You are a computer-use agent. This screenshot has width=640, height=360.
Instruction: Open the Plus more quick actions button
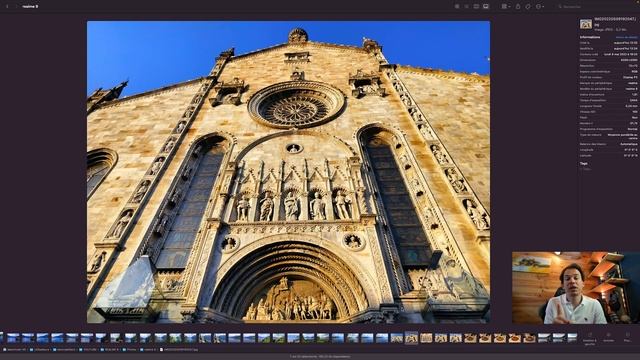click(627, 337)
